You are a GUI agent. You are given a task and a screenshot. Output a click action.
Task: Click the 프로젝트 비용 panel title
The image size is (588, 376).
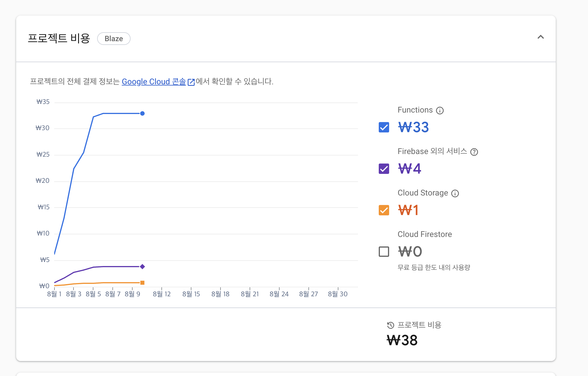tap(59, 38)
